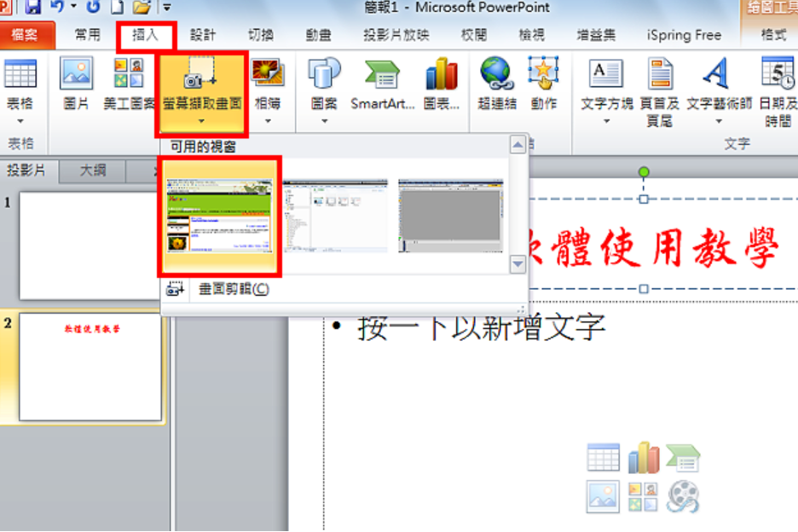Click the 按一下以新增文字 placeholder text

[x=482, y=327]
